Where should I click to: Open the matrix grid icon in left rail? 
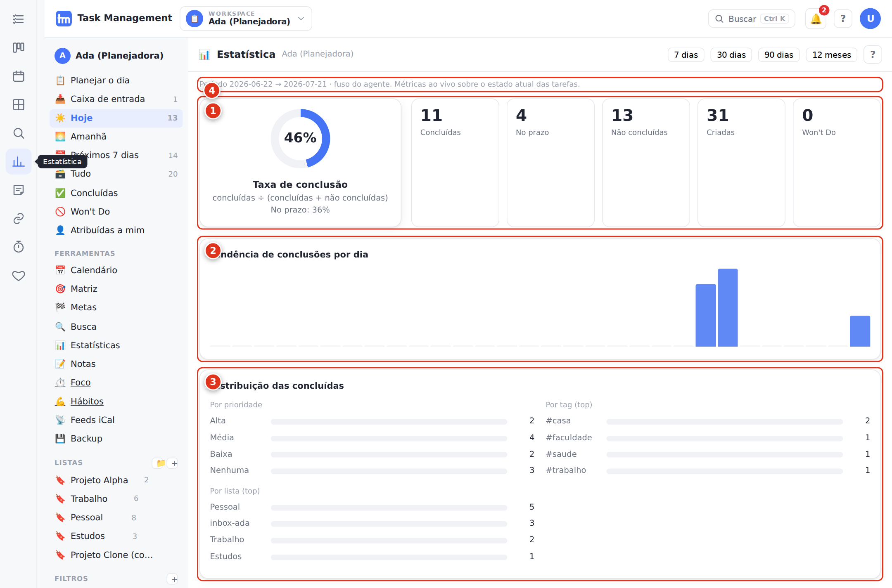coord(19,105)
